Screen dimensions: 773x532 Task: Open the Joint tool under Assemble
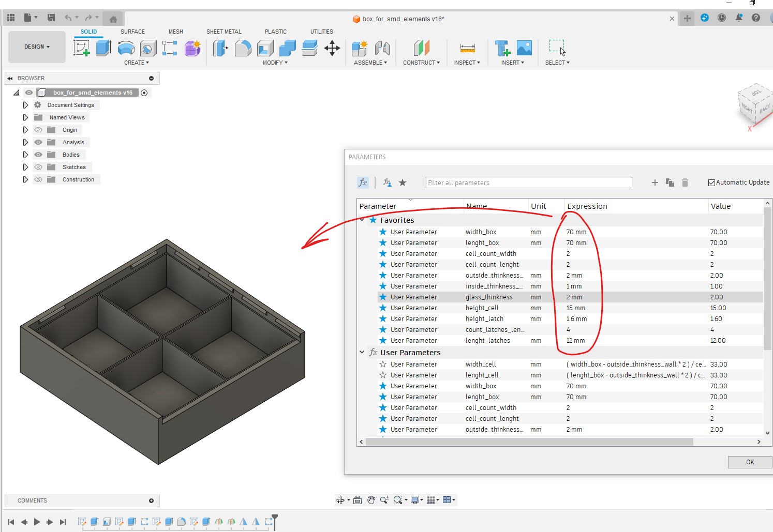(x=383, y=48)
